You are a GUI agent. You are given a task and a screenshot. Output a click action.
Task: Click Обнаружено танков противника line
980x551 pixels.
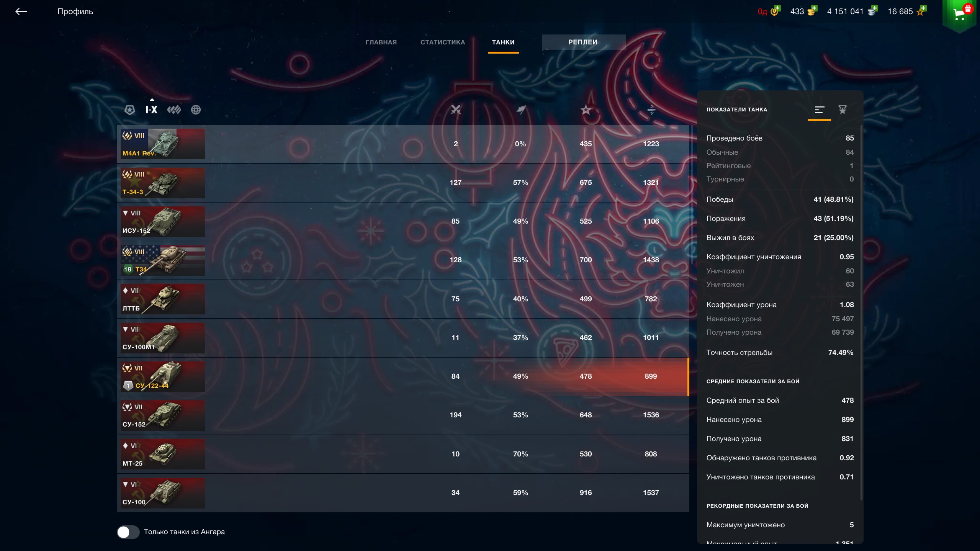[780, 458]
